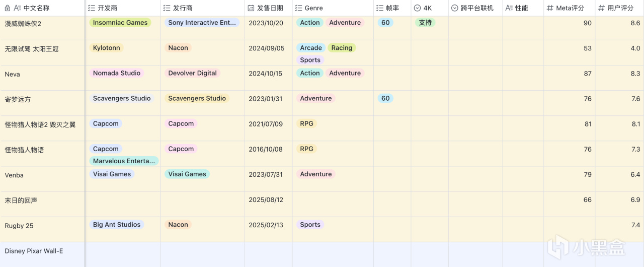Click Visai Games in the 发行商 column
644x267 pixels.
[187, 174]
